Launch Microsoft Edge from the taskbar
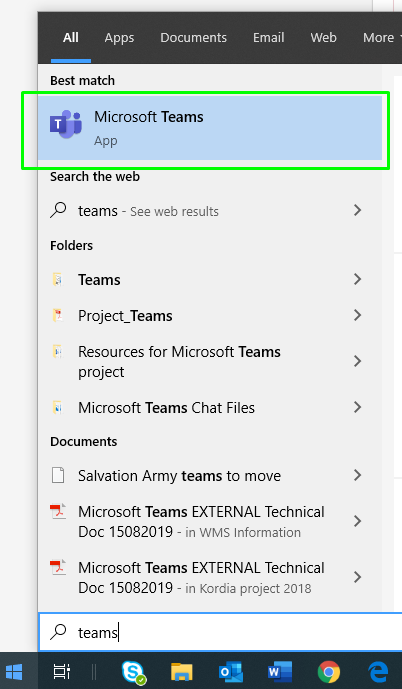402x689 pixels. click(378, 672)
